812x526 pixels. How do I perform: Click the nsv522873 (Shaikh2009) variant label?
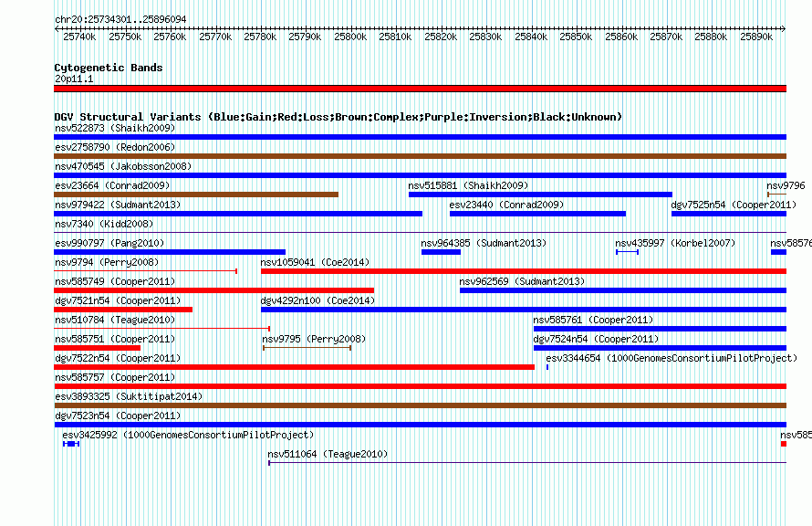click(115, 128)
